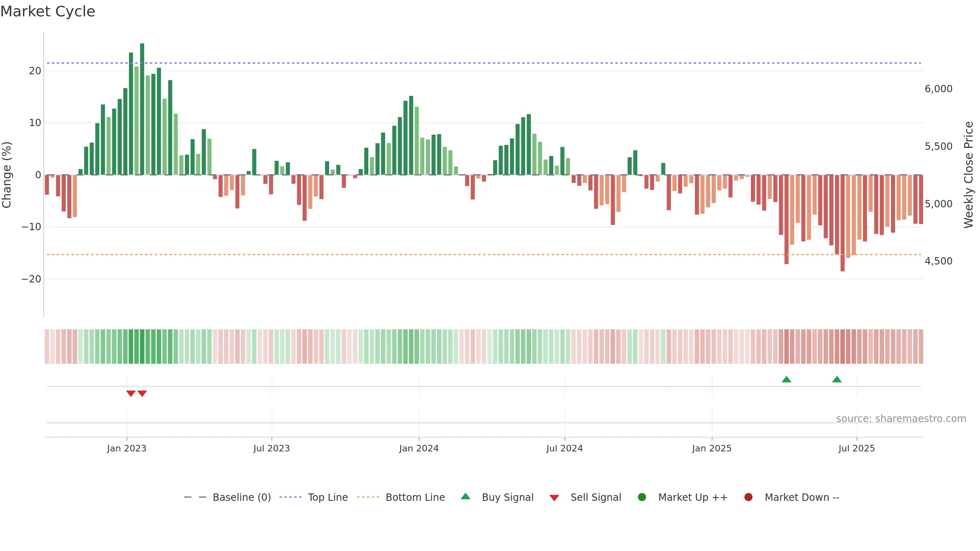Select the first green buy signal marker
The image size is (980, 551).
[786, 380]
